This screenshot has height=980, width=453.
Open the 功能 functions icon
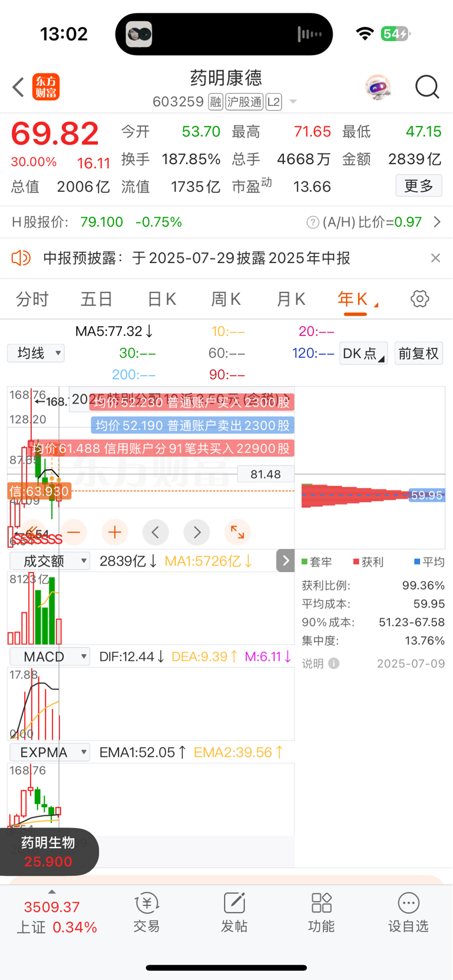click(x=321, y=912)
